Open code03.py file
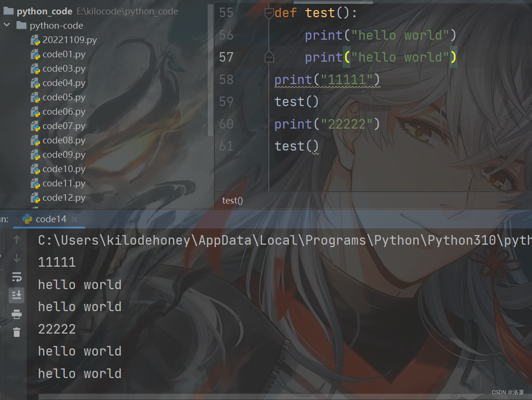This screenshot has height=400, width=532. point(64,69)
